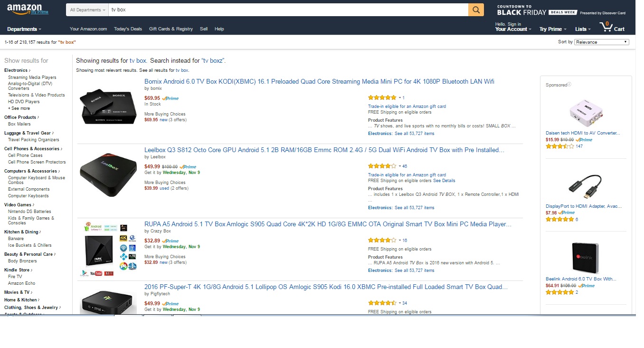Image resolution: width=644 pixels, height=348 pixels.
Task: Click star rating of DisplayPort adapter ad
Action: [560, 220]
